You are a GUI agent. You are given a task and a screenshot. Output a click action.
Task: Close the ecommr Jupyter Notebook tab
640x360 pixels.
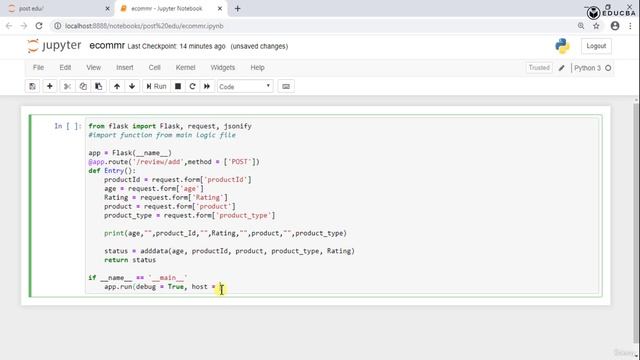point(220,9)
